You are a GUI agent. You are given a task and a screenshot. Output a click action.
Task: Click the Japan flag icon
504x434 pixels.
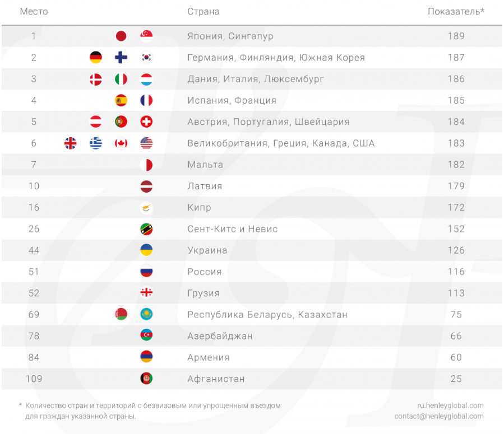pyautogui.click(x=121, y=36)
